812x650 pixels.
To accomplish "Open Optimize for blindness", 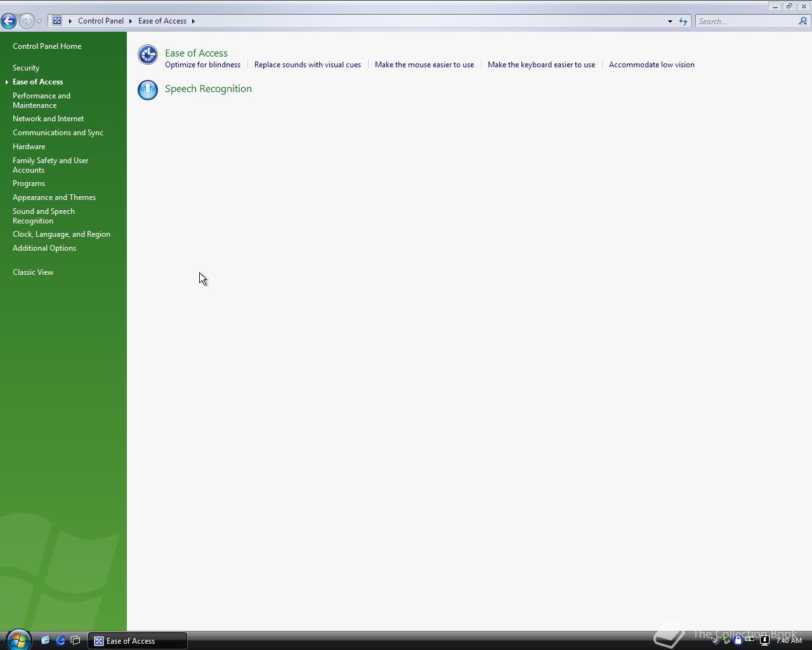I will click(202, 65).
